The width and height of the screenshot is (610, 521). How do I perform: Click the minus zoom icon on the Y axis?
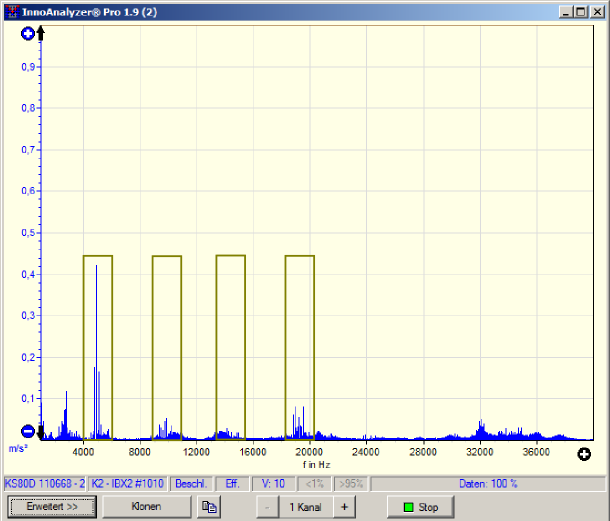(28, 432)
